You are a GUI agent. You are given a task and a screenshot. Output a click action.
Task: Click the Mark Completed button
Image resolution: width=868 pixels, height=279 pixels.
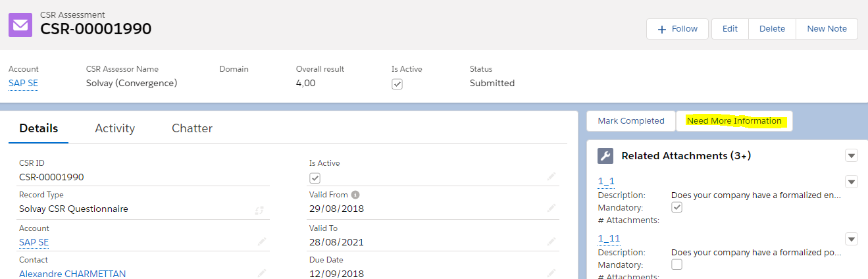pos(631,121)
